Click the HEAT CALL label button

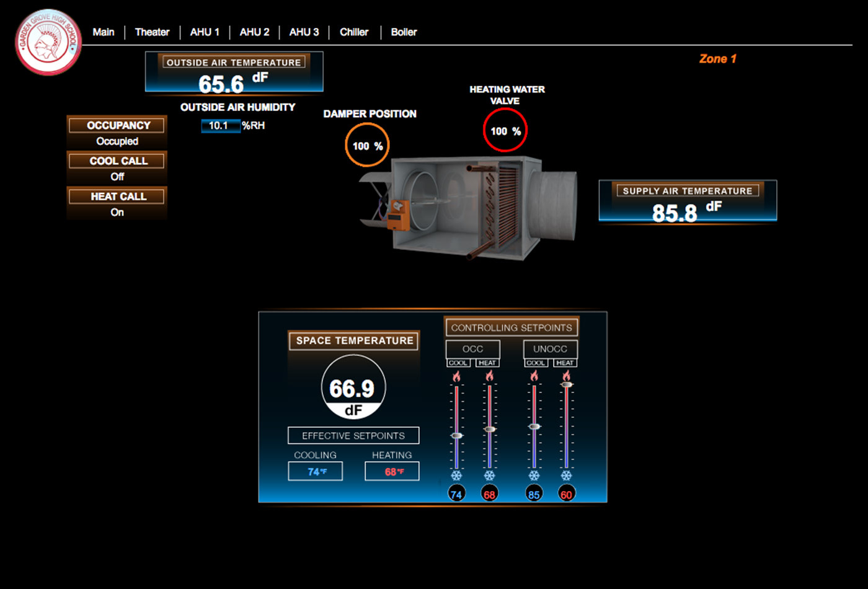pyautogui.click(x=117, y=197)
